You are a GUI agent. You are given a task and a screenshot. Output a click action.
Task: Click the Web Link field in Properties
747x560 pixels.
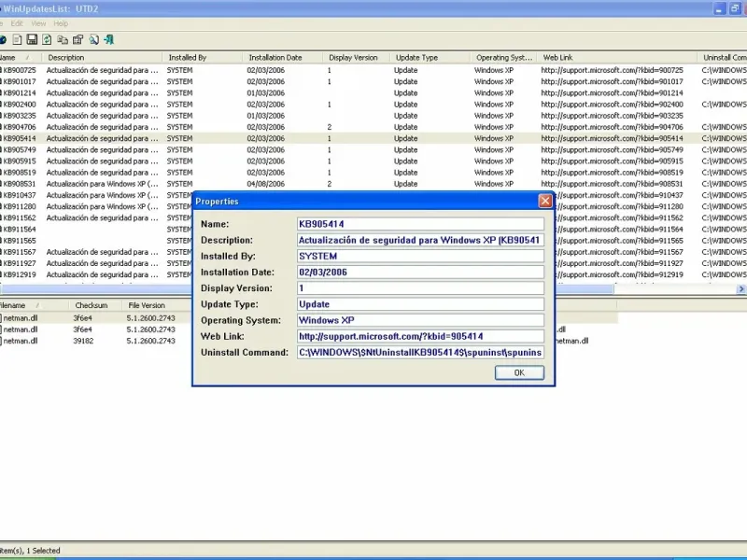point(420,336)
